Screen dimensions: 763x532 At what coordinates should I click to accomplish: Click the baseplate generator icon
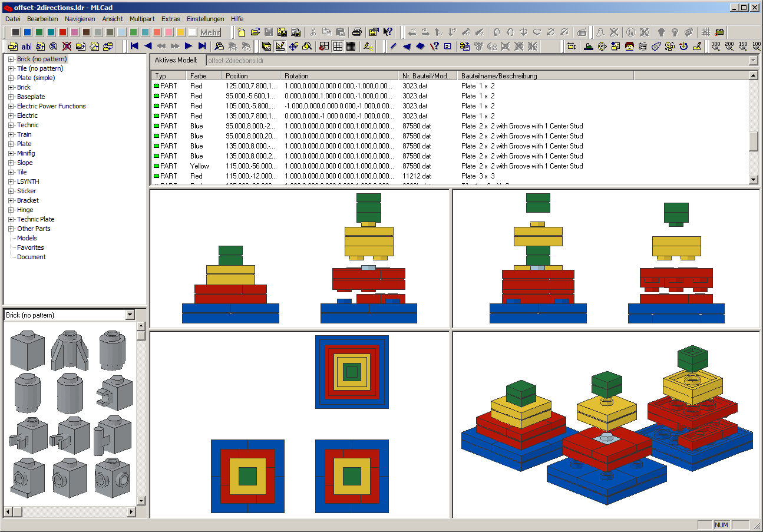[590, 46]
